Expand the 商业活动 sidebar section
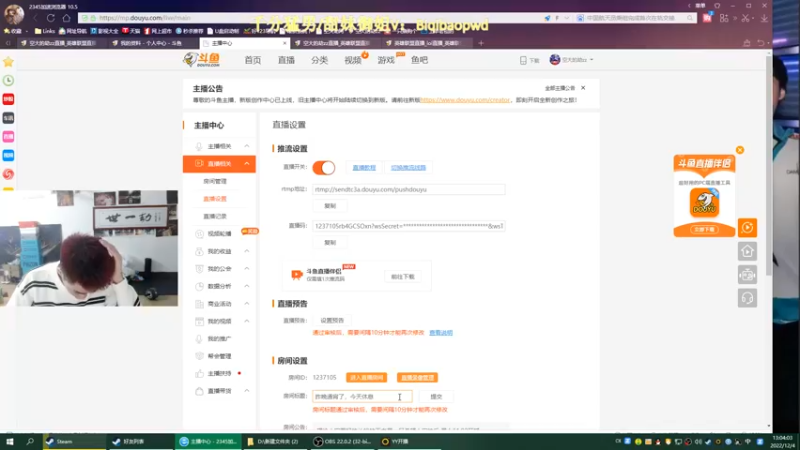Image resolution: width=800 pixels, height=450 pixels. [x=246, y=304]
